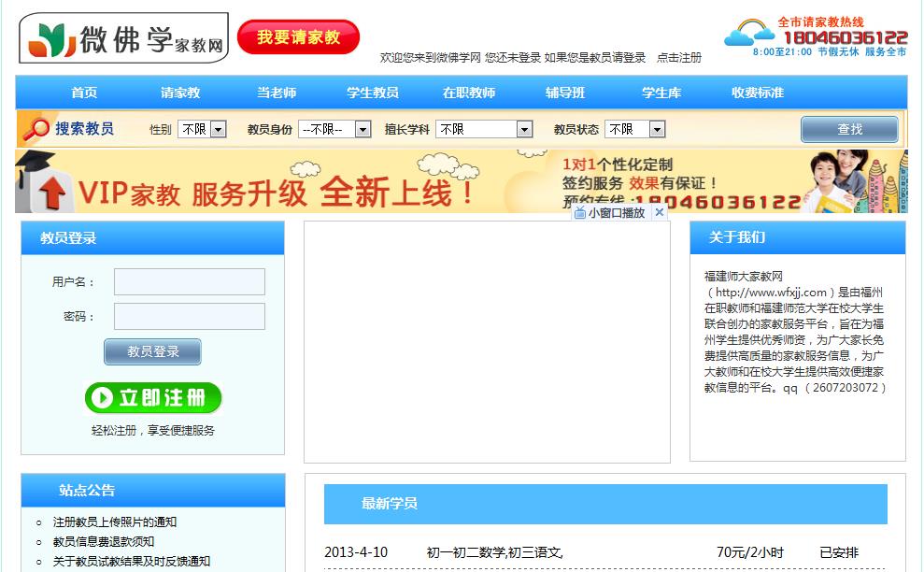Select the 收费标准 navigation item
This screenshot has width=924, height=572.
(x=755, y=93)
